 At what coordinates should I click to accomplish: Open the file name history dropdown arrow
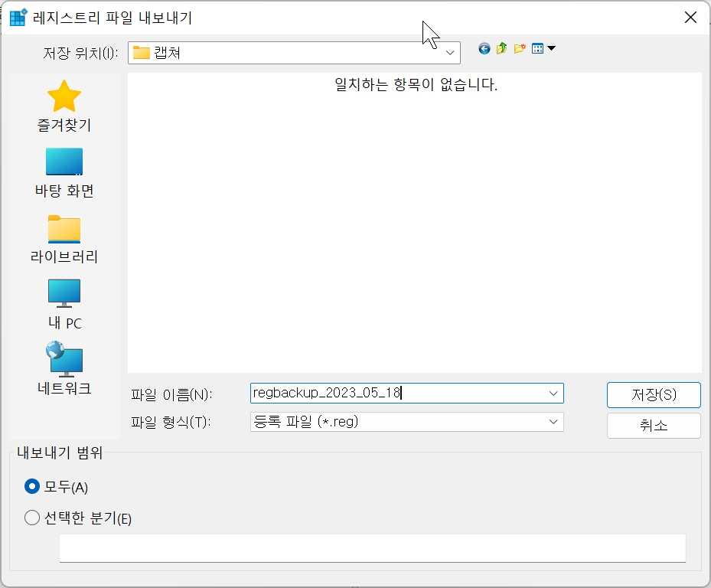tap(553, 393)
